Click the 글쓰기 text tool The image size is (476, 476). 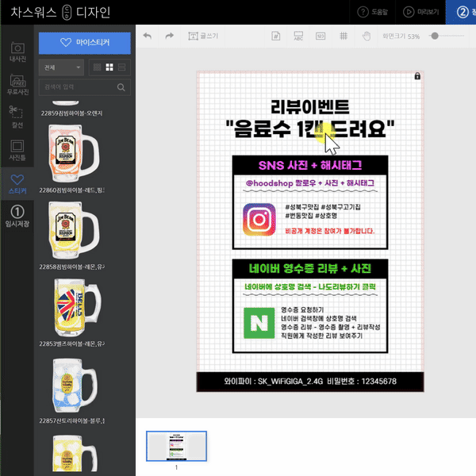coord(203,36)
